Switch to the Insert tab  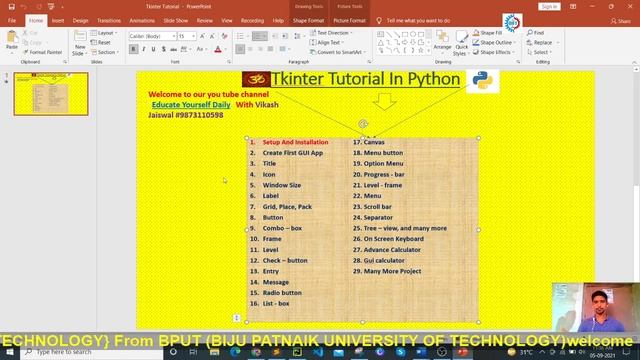tap(58, 20)
